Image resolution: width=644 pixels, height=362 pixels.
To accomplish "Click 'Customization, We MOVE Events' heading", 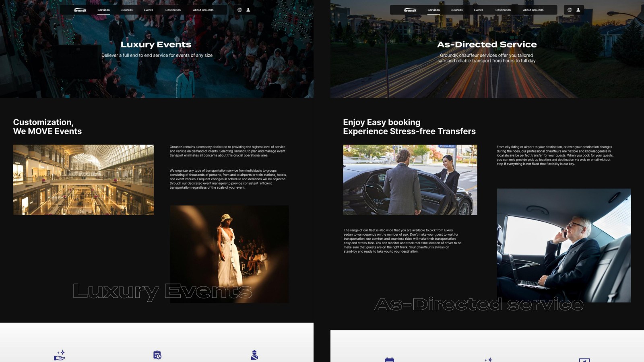I will [47, 127].
